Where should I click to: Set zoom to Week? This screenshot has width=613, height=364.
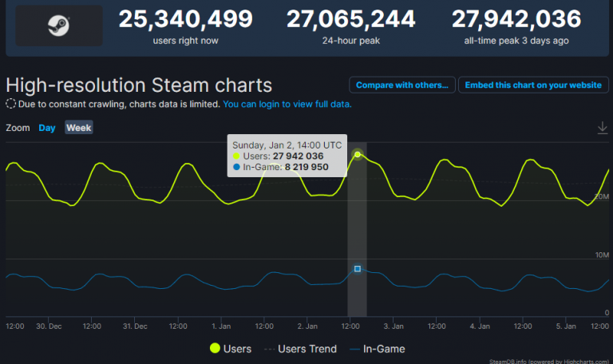tap(78, 128)
